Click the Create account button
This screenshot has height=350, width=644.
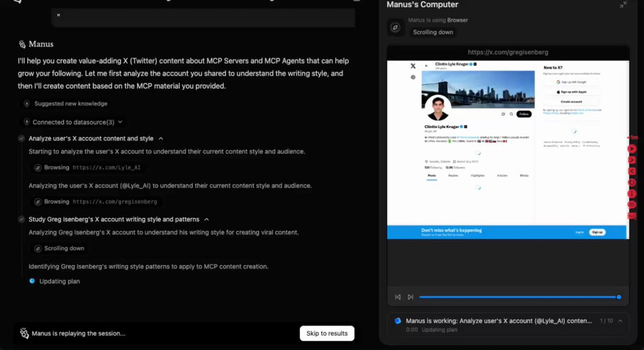571,102
